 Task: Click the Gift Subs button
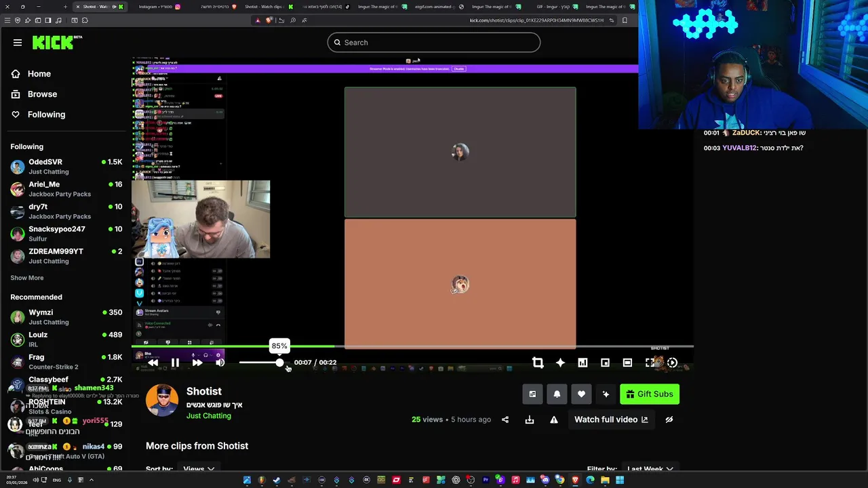[x=650, y=394]
